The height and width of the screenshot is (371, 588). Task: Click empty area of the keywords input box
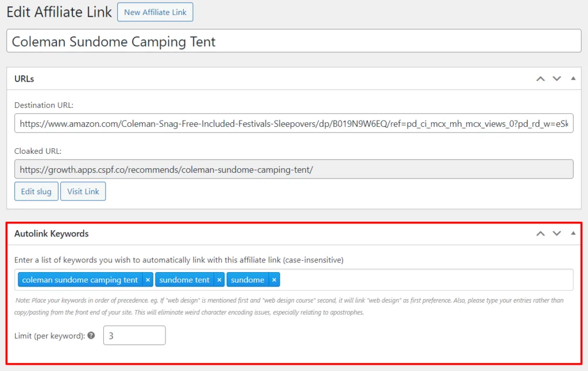(x=425, y=280)
